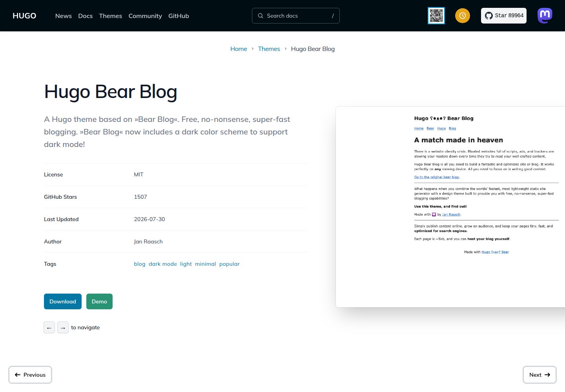Open the GitHub menu item

(x=179, y=16)
